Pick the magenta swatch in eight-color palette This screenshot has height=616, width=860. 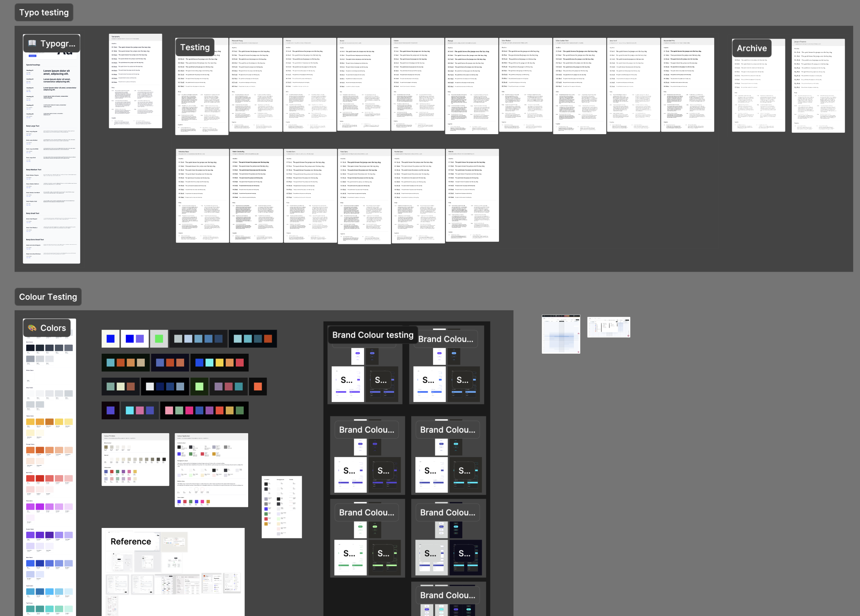coord(189,410)
